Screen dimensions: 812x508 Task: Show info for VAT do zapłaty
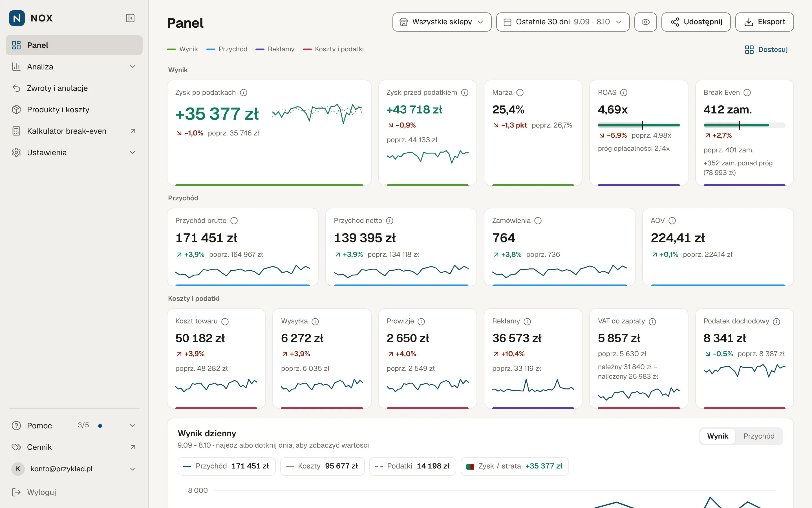point(652,321)
